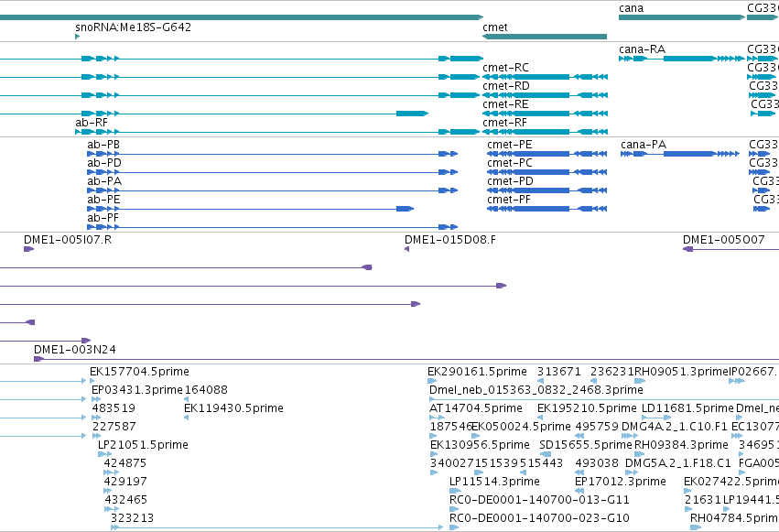Select the DMG4A2_1.C10.F1 feature
The height and width of the screenshot is (532, 779).
(x=629, y=436)
